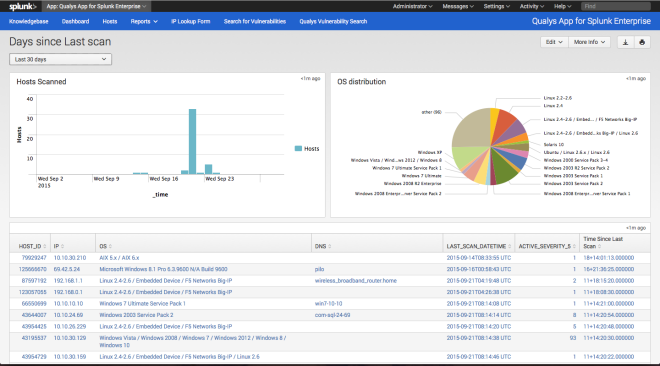
Task: Open the Last 30 days time picker
Action: click(61, 59)
